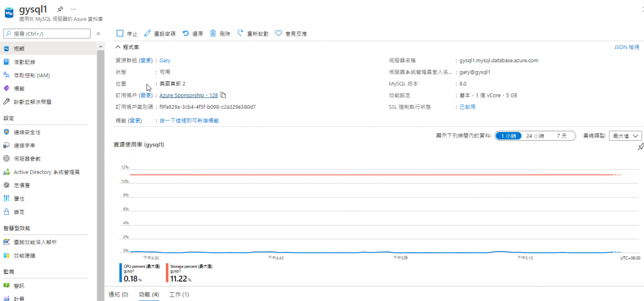Click Storage percent 11.22 % value
The width and height of the screenshot is (644, 301).
pyautogui.click(x=181, y=279)
